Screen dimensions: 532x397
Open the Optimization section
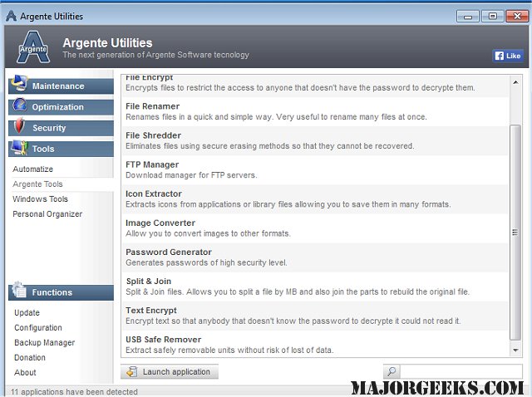coord(61,107)
